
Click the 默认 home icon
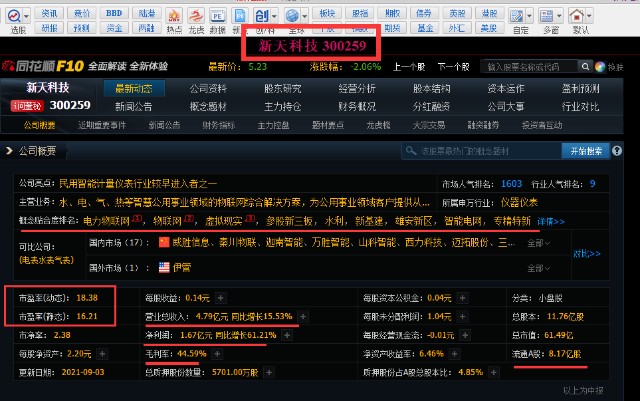577,16
